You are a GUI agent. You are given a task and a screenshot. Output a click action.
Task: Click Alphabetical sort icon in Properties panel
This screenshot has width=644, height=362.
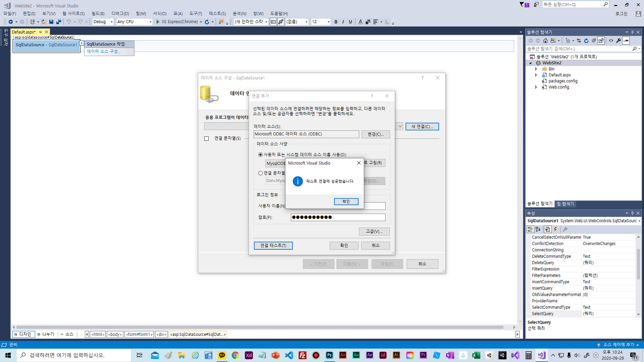point(538,229)
